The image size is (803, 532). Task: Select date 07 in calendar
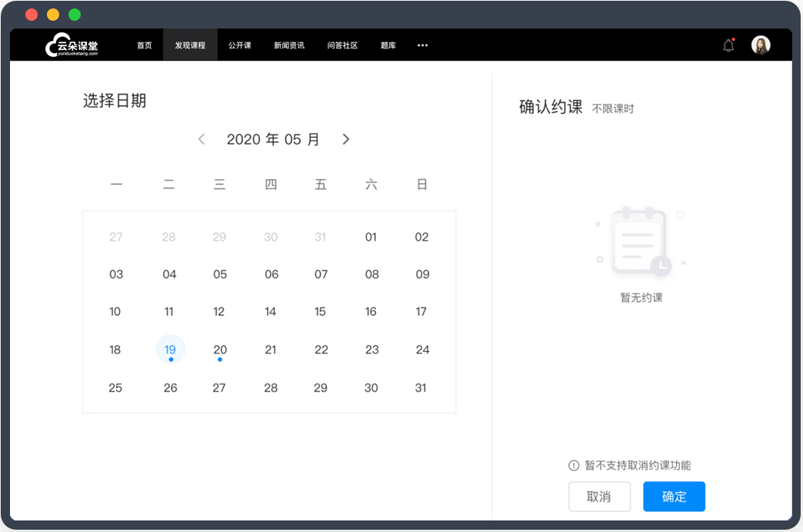click(321, 274)
